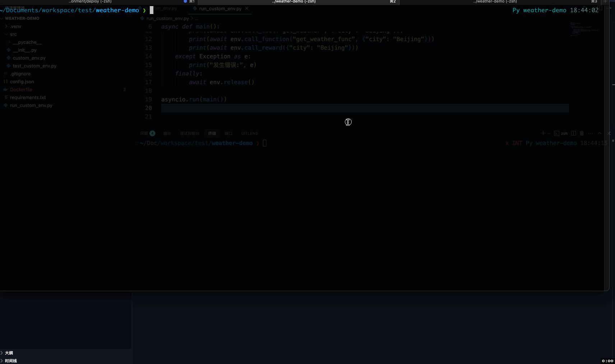Create a new terminal with the plus icon

click(543, 133)
